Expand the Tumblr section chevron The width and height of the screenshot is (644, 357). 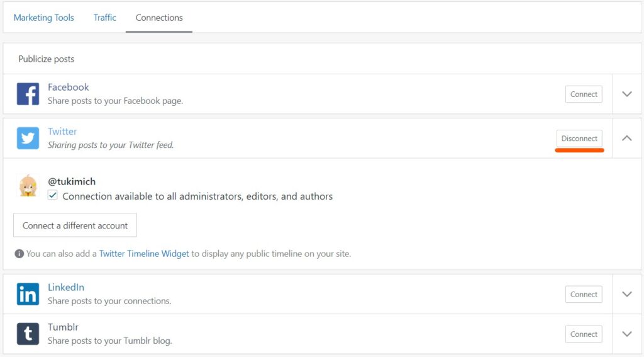pos(627,334)
